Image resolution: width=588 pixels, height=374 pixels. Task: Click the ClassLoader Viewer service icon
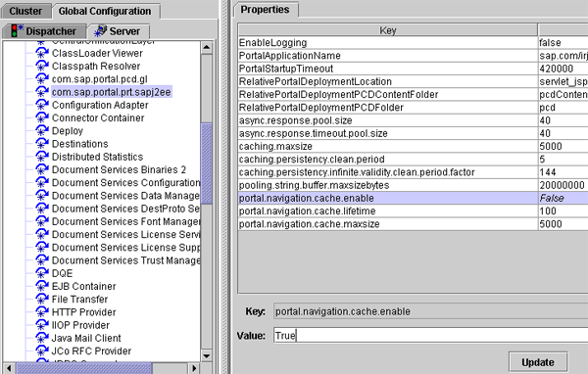(42, 53)
